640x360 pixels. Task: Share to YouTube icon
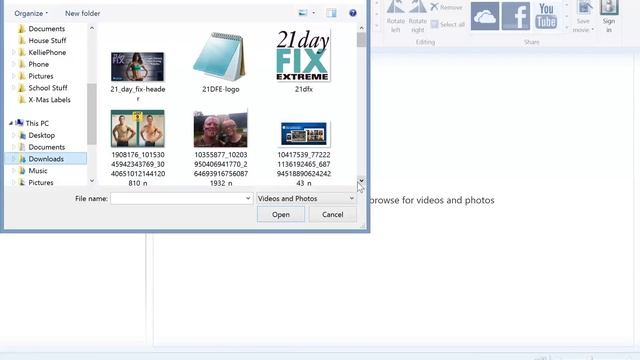point(546,16)
